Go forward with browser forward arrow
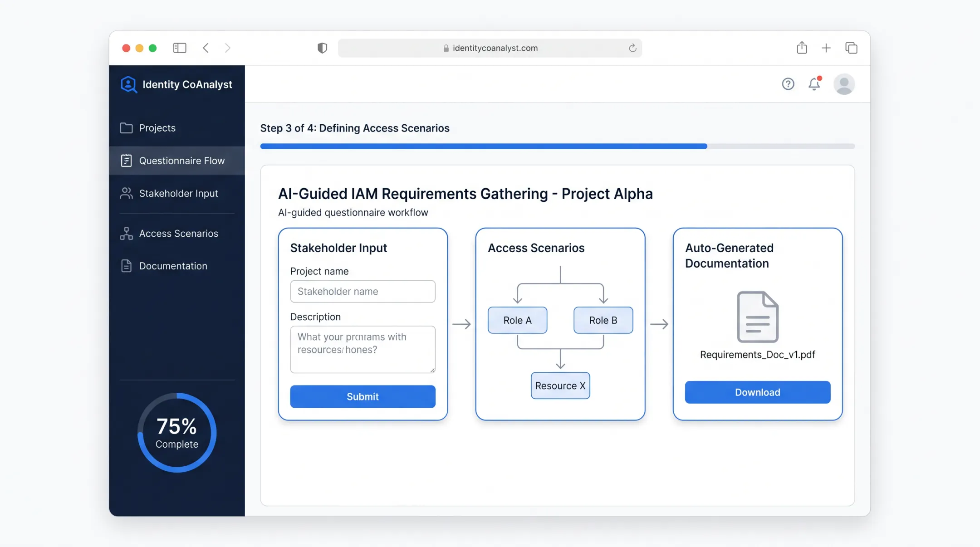Viewport: 980px width, 547px height. (x=228, y=48)
